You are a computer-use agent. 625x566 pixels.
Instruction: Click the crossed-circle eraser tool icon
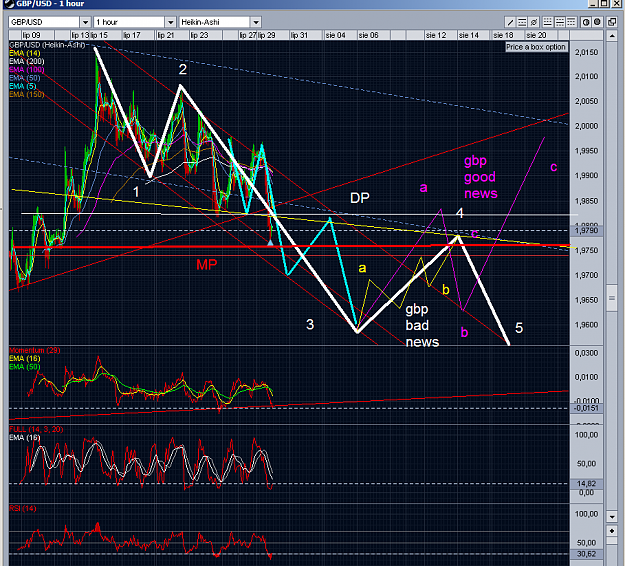[x=534, y=22]
